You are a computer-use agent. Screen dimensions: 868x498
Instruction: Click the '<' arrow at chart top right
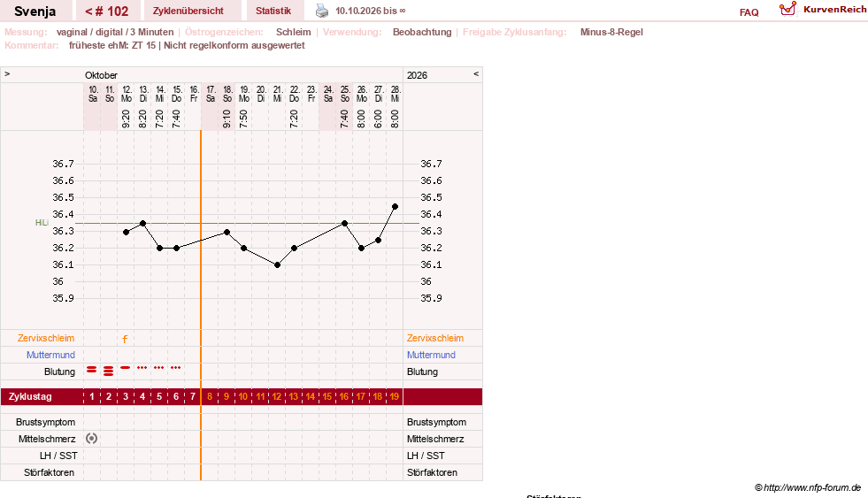476,74
